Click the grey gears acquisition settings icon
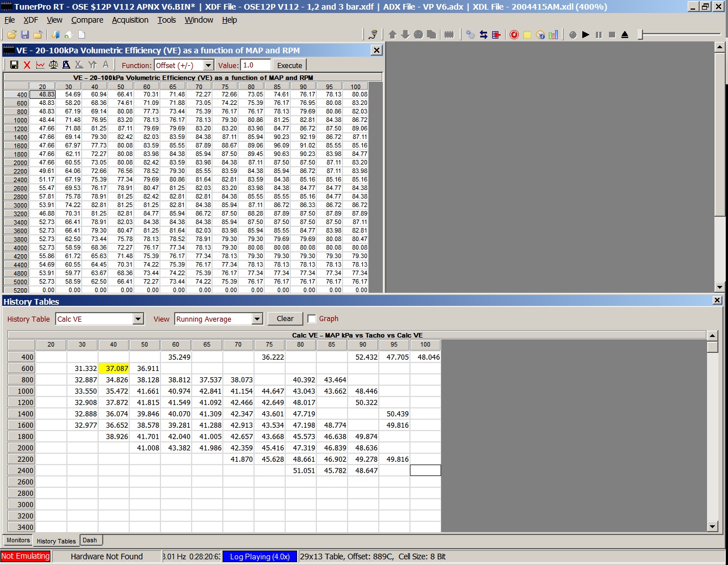 coord(471,35)
